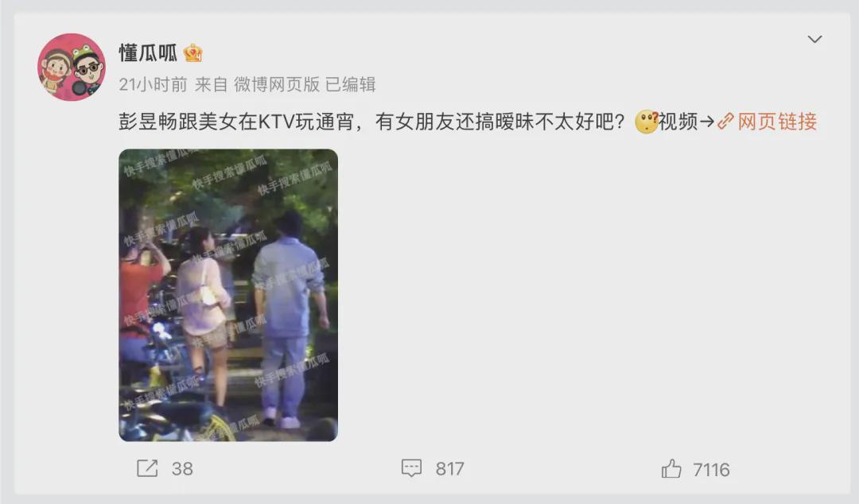This screenshot has width=859, height=504.
Task: Click the thinking face emoji in post
Action: [647, 122]
